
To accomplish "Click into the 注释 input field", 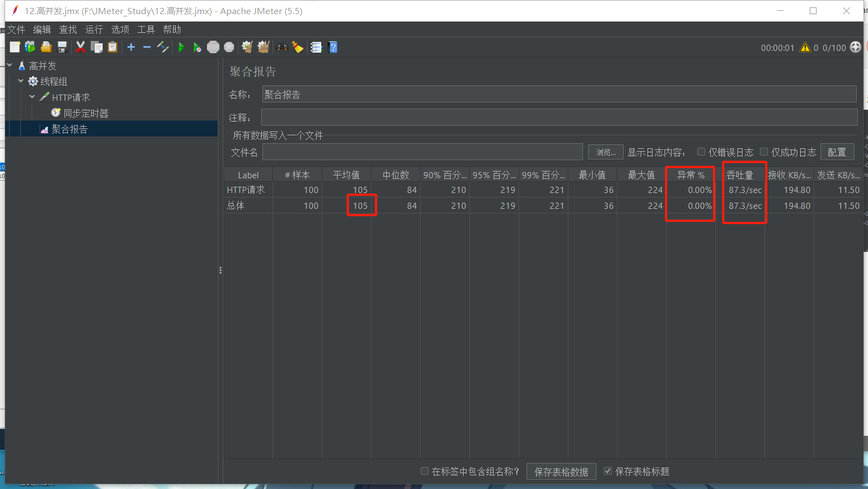I will click(x=559, y=117).
